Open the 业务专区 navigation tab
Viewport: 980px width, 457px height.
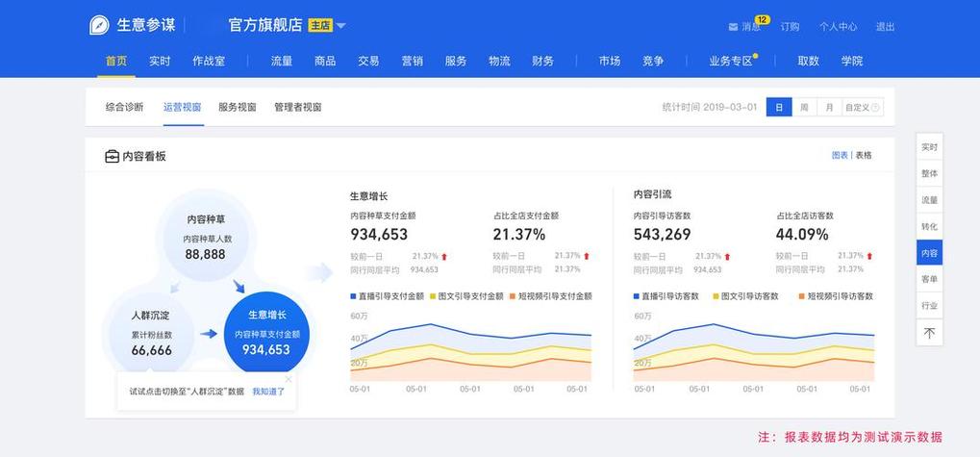(x=731, y=62)
